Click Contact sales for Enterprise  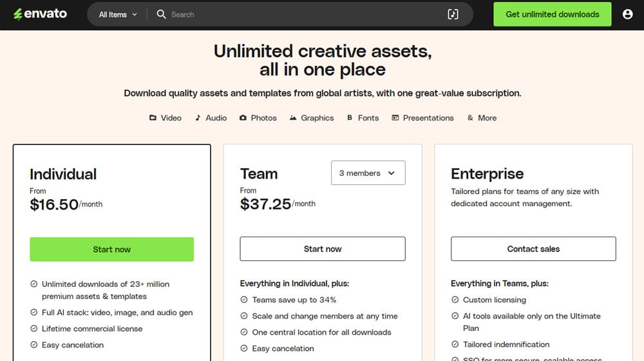tap(533, 249)
